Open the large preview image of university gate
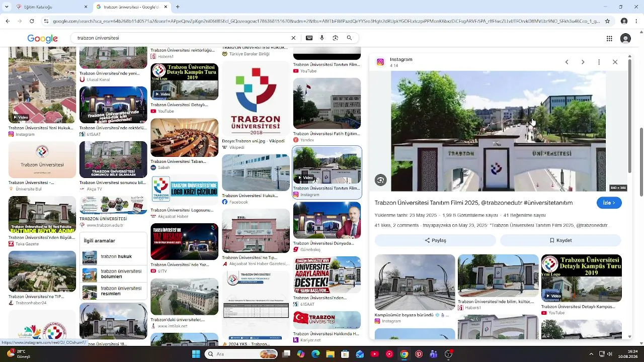 click(x=498, y=131)
